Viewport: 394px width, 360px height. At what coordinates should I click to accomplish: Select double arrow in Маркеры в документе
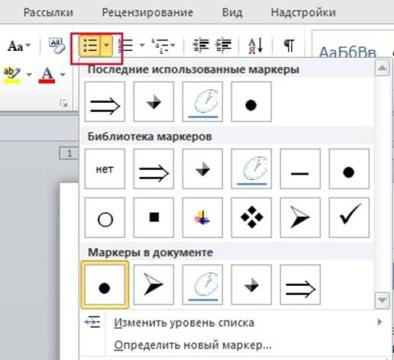click(300, 285)
